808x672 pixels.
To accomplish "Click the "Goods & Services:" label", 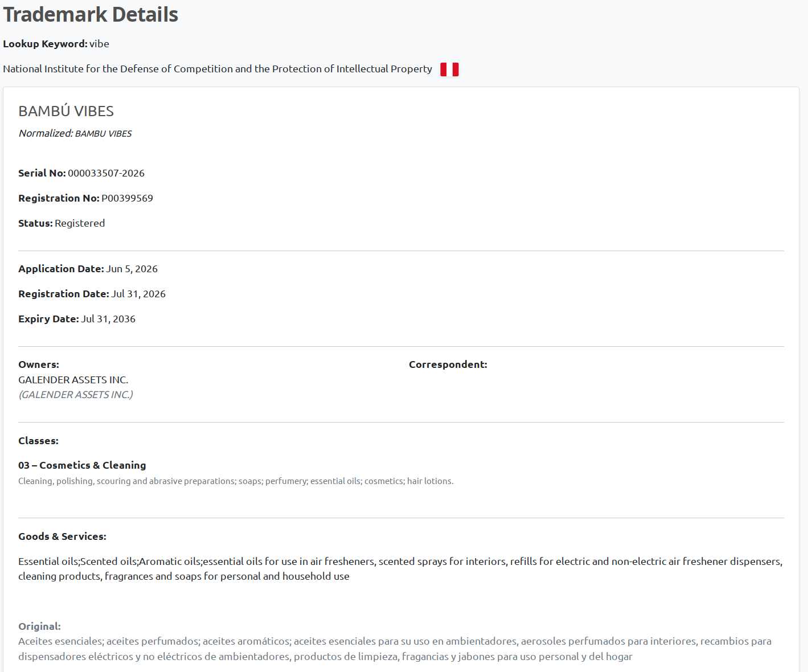I will (62, 536).
